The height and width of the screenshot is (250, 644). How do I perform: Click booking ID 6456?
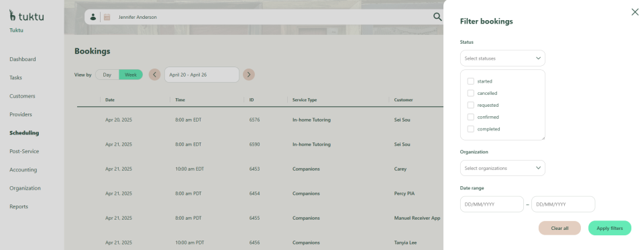tap(254, 243)
